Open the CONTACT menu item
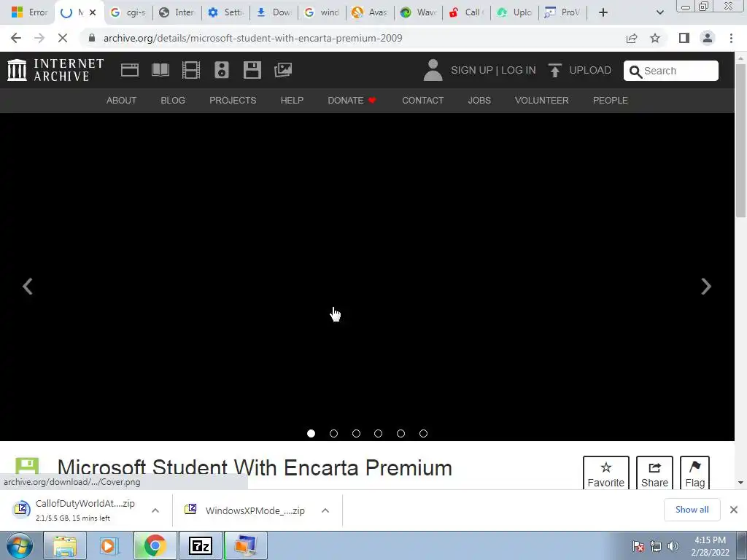The width and height of the screenshot is (747, 560). tap(422, 101)
